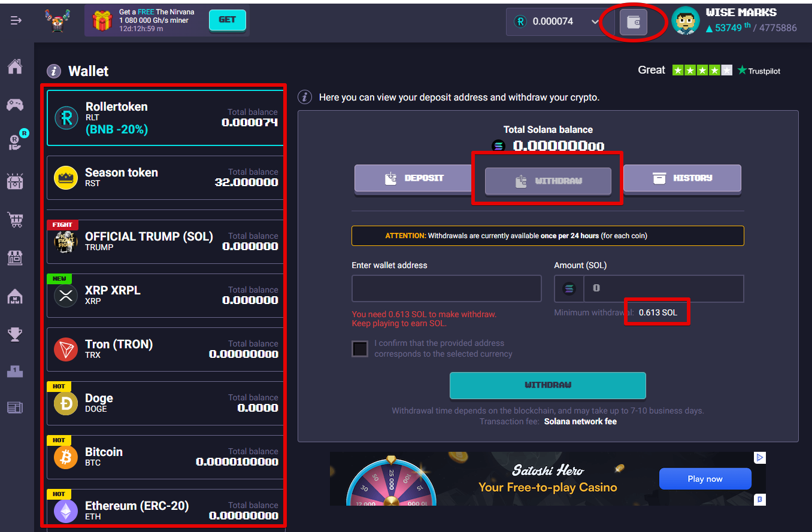This screenshot has height=532, width=812.
Task: Select the Season token crown icon
Action: [66, 178]
